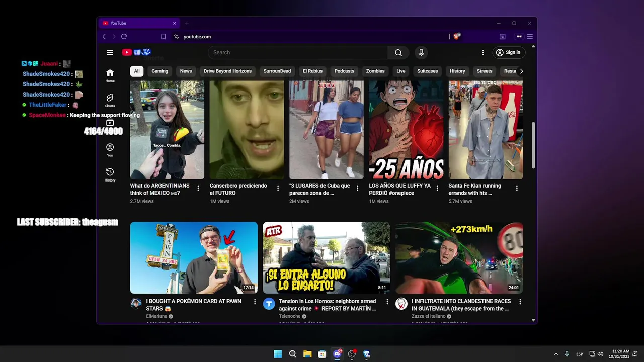
Task: Open Subscriptions sidebar icon
Action: pyautogui.click(x=110, y=123)
